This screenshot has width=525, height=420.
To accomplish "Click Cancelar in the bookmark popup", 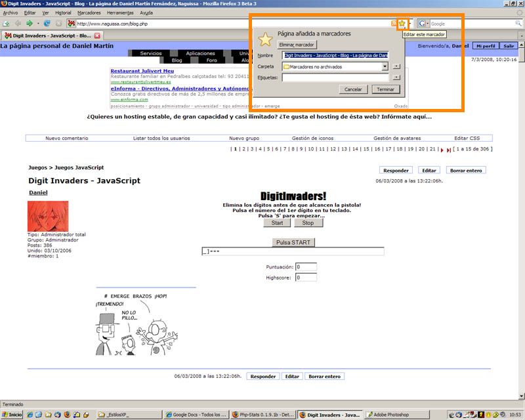I will (353, 89).
